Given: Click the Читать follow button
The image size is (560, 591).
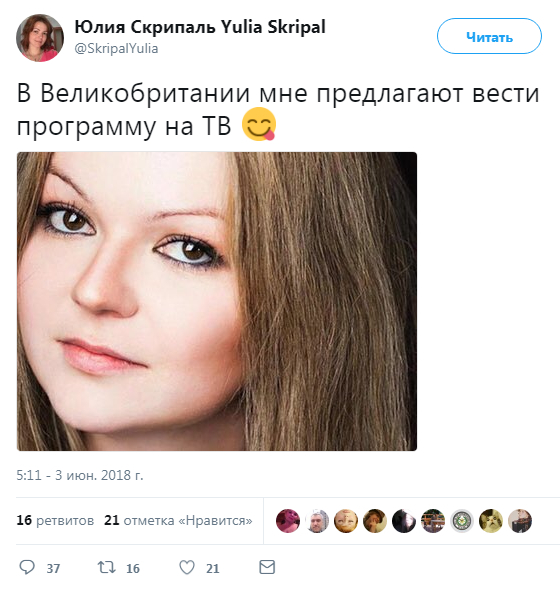Looking at the screenshot, I should [489, 36].
